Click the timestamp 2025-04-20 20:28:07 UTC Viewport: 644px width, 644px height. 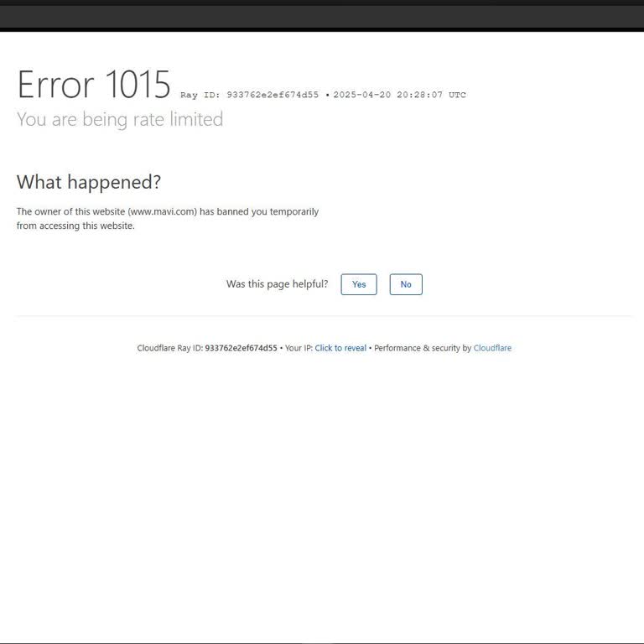point(400,95)
